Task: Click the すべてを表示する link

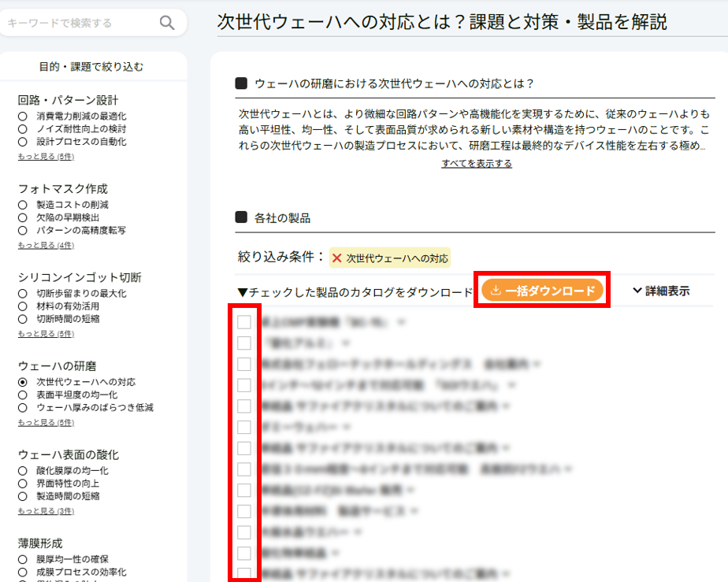Action: (x=476, y=165)
